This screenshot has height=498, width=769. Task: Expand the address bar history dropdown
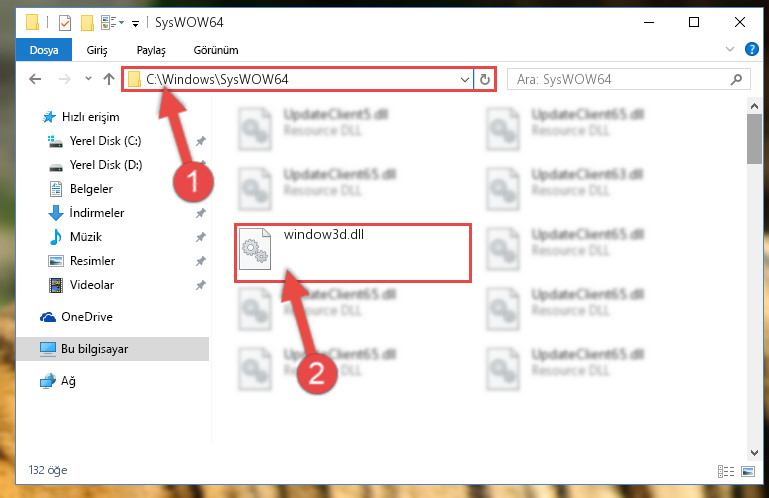pyautogui.click(x=464, y=79)
